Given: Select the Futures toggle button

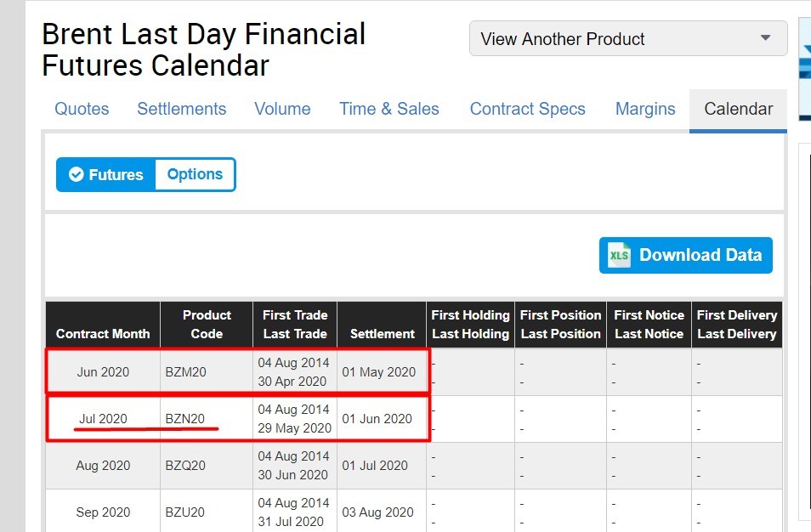Looking at the screenshot, I should coord(107,174).
